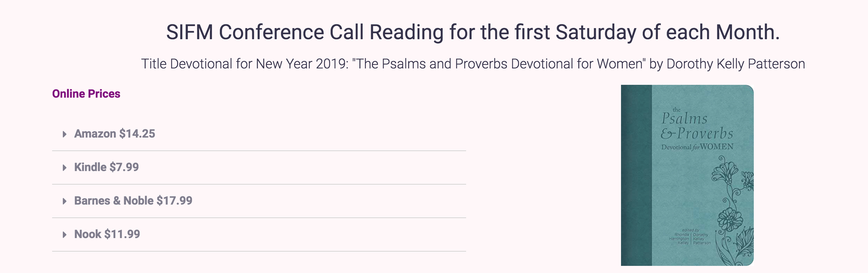Open the Nook $11.99 price row
Screen dimensions: 868x273
[x=259, y=235]
